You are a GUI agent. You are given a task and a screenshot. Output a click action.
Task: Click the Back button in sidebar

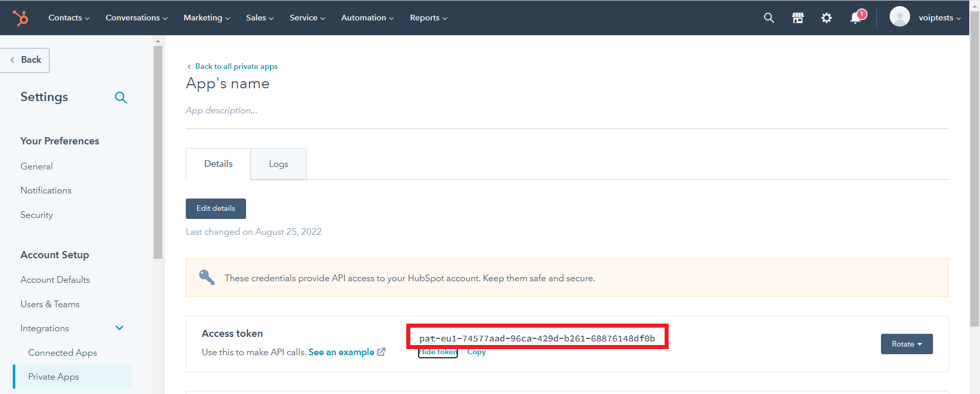tap(24, 60)
